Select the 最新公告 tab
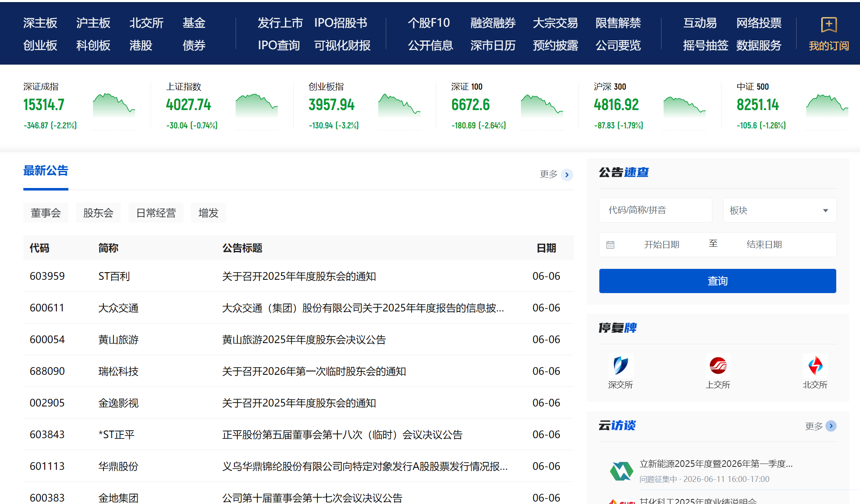This screenshot has height=504, width=860. (46, 171)
